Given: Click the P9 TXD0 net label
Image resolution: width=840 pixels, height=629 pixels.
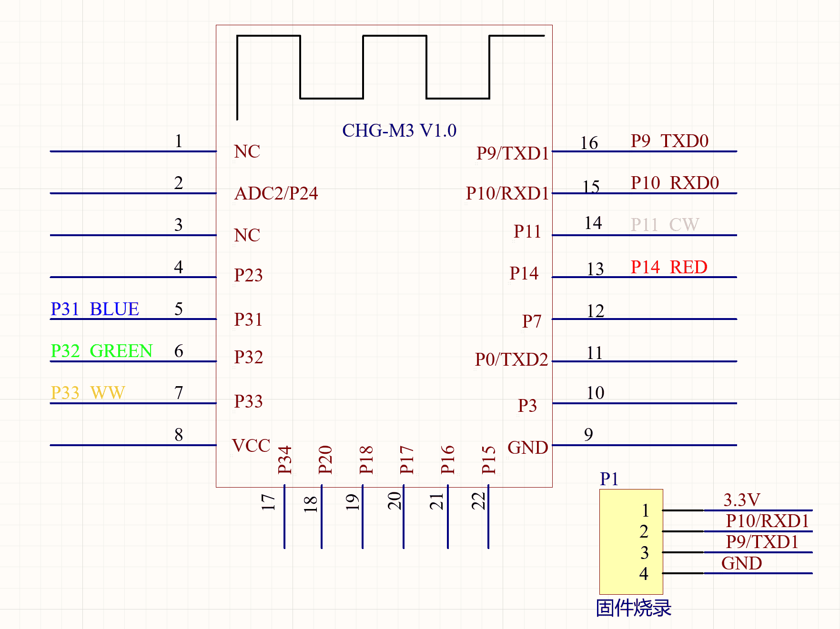Looking at the screenshot, I should [669, 141].
